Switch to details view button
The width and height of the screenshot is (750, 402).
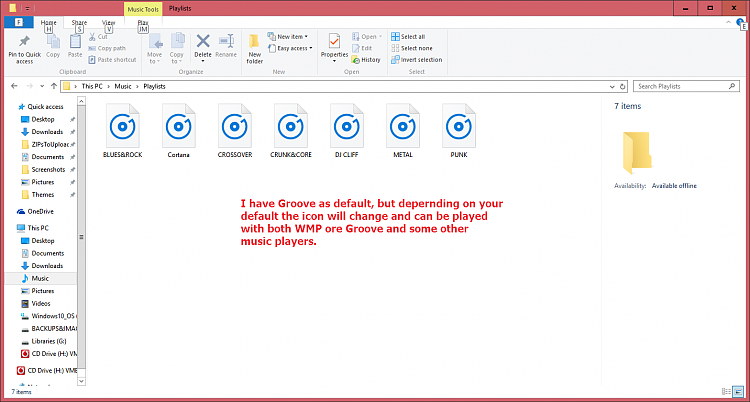point(726,391)
